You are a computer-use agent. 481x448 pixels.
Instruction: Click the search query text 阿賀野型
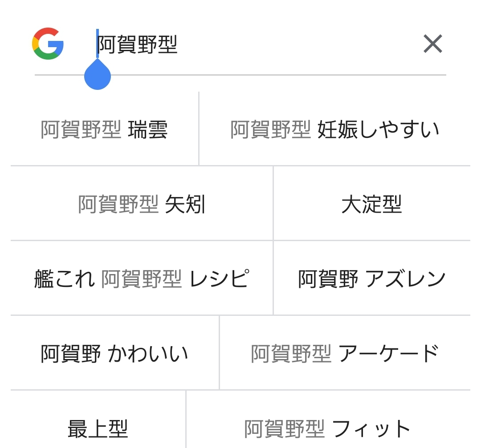[138, 44]
